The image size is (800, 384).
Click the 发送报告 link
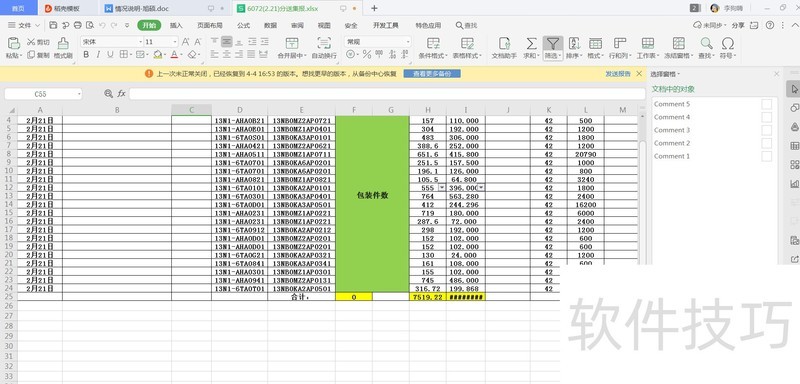coord(618,74)
